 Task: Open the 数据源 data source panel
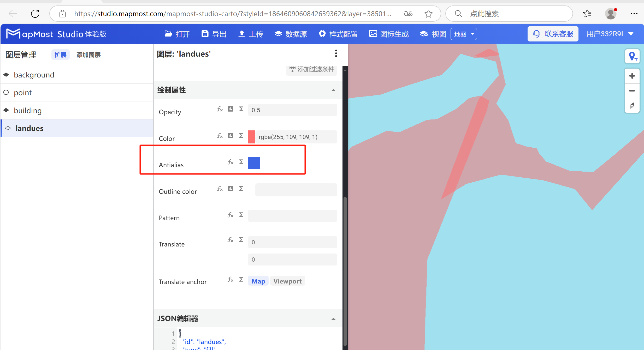pyautogui.click(x=291, y=34)
